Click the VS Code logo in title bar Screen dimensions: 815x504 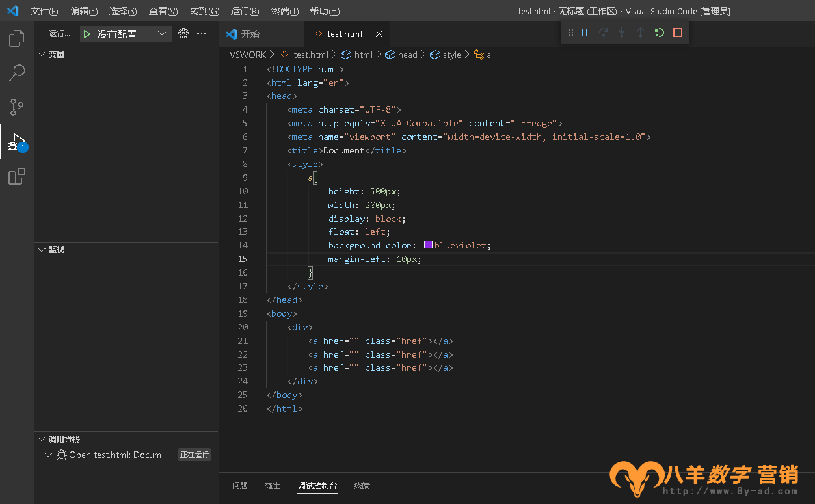[x=13, y=11]
